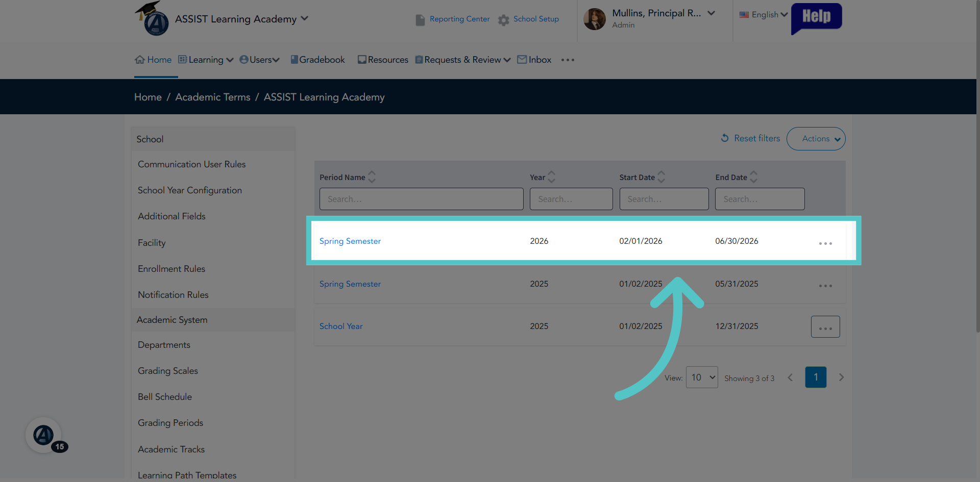The width and height of the screenshot is (980, 482).
Task: Open the English language selector
Action: click(763, 15)
